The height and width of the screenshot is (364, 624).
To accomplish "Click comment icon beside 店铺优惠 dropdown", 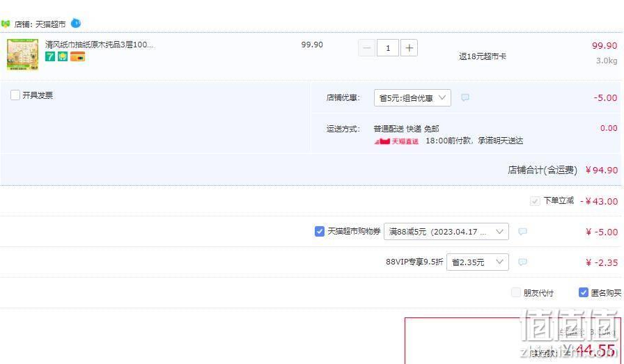I will (x=465, y=97).
